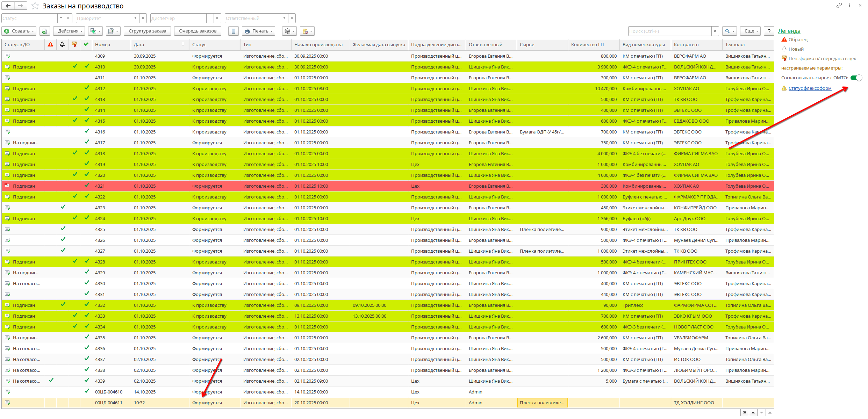Click the bell icon column header

(x=62, y=44)
